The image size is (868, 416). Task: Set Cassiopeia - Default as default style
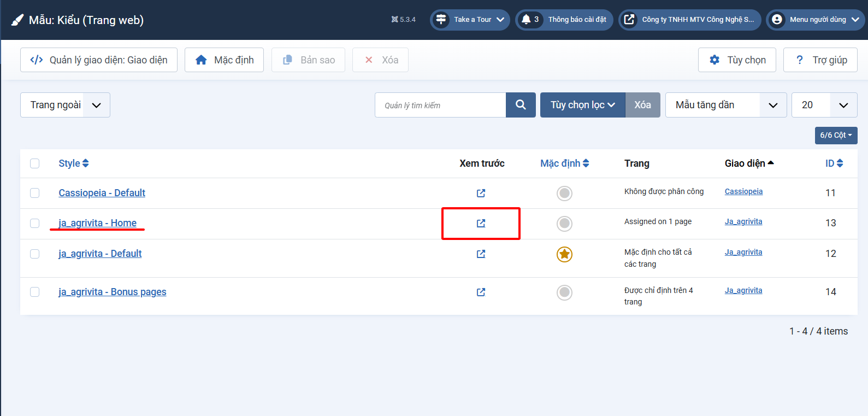coord(564,194)
